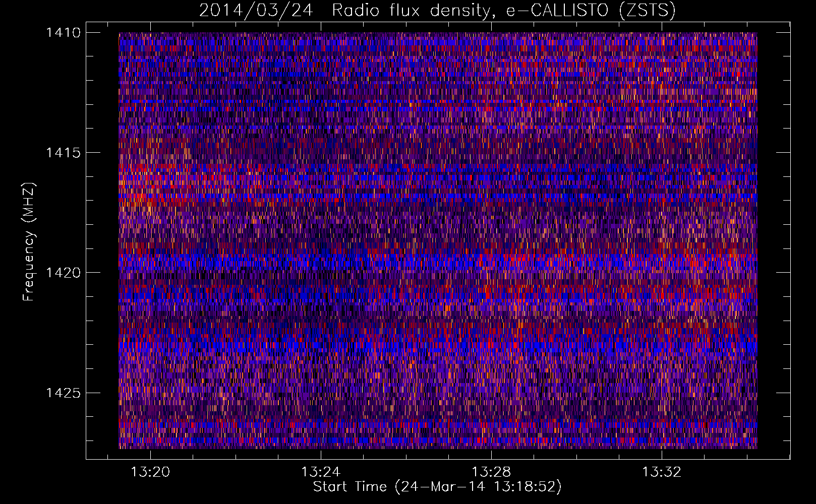Click the 13:28 time axis label
The width and height of the screenshot is (816, 504).
(x=491, y=472)
